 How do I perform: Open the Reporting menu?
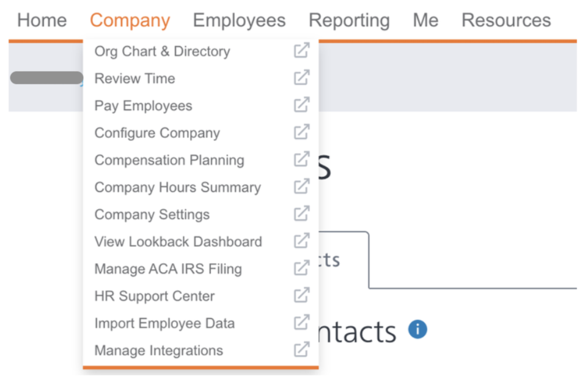[x=349, y=21]
